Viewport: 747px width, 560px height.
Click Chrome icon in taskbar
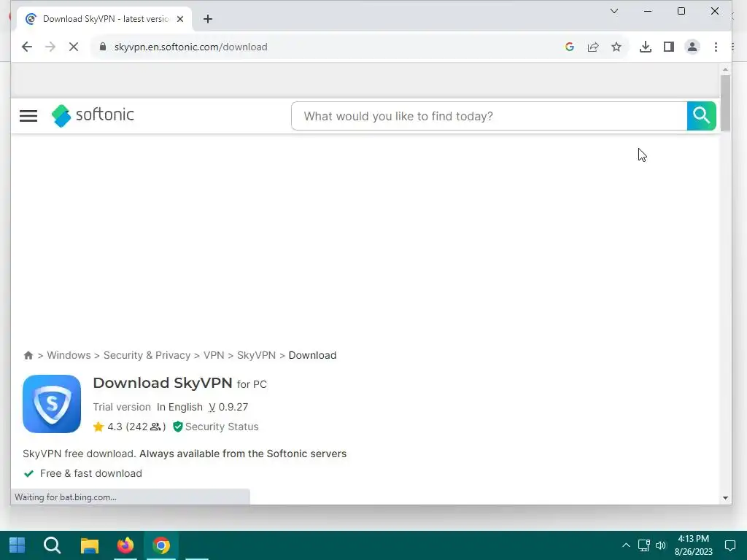coord(161,545)
